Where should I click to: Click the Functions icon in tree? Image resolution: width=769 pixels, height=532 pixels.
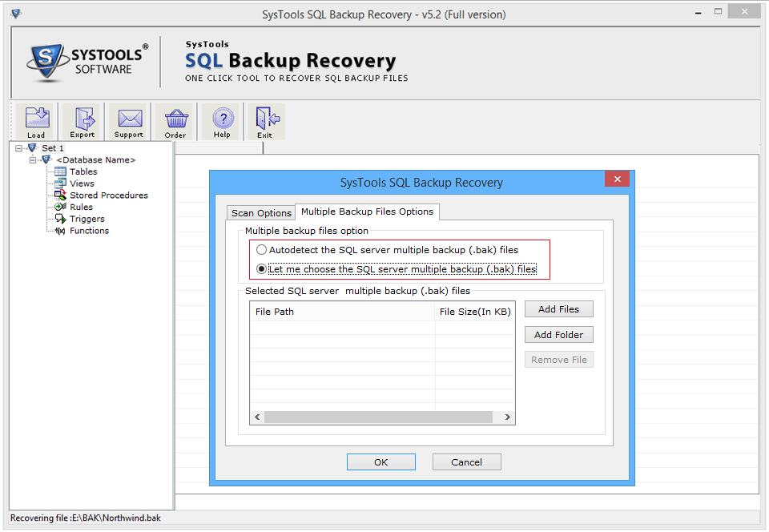[60, 231]
